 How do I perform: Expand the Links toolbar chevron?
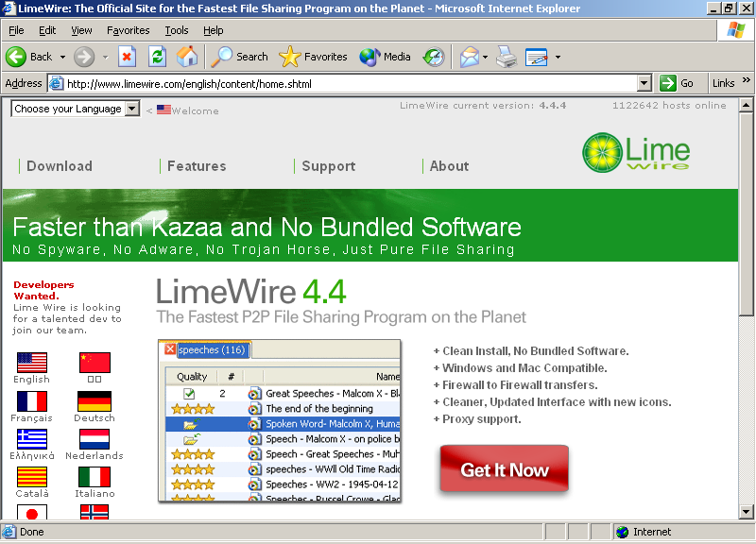click(747, 79)
